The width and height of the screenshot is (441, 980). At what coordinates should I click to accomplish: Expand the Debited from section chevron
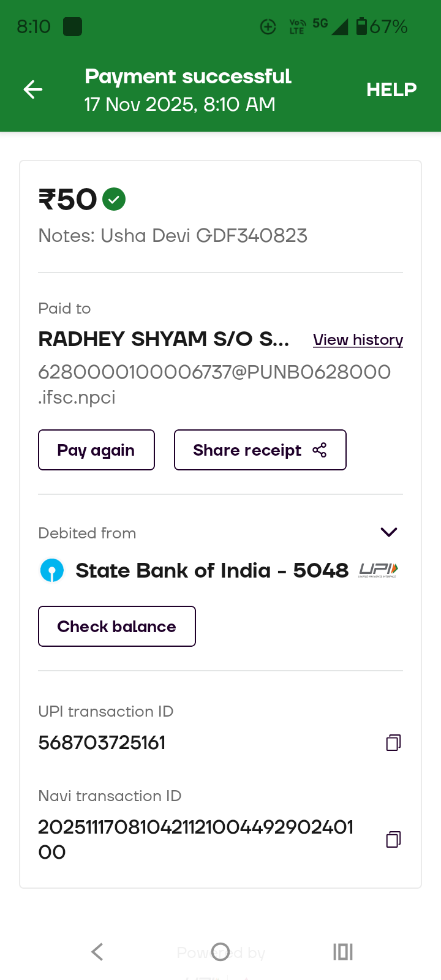[x=389, y=532]
